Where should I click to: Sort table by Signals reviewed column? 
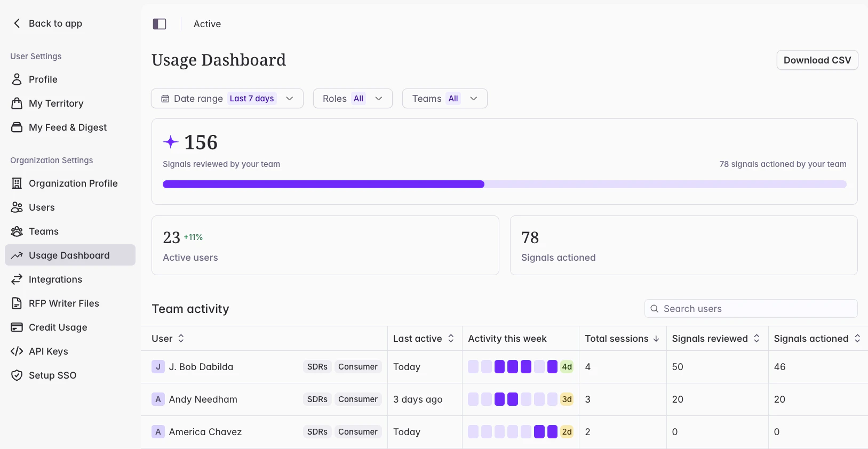pyautogui.click(x=756, y=338)
